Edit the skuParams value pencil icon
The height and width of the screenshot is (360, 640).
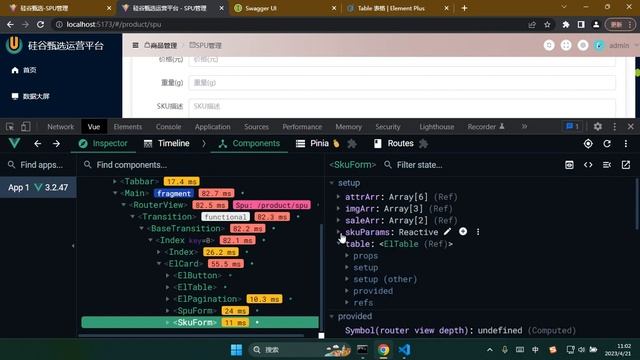tap(448, 232)
